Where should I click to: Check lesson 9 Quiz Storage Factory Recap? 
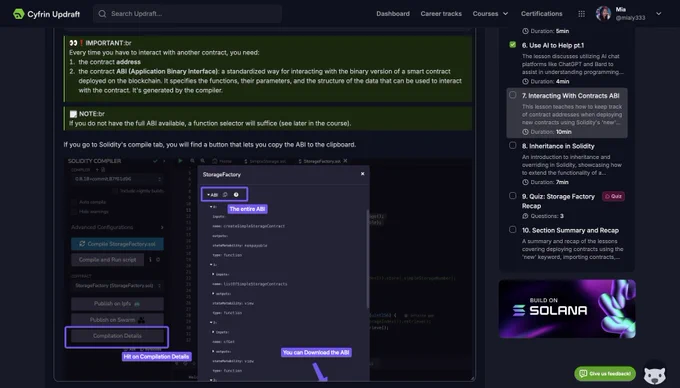(x=513, y=196)
